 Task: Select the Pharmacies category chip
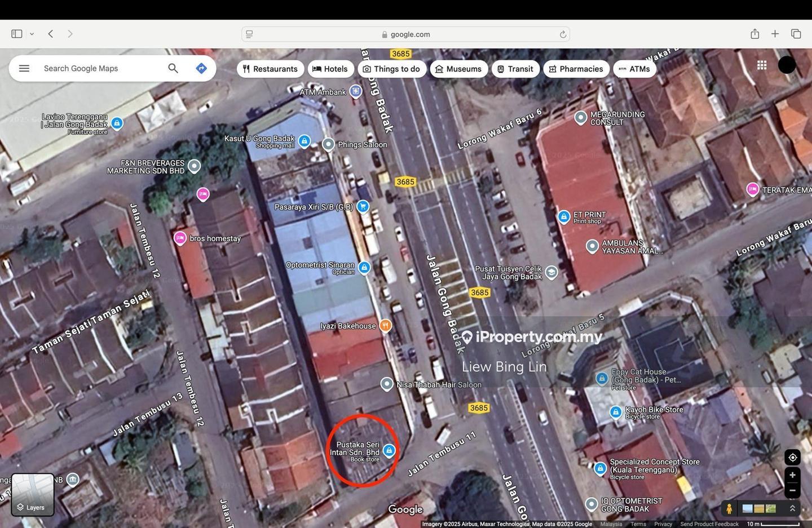click(576, 69)
